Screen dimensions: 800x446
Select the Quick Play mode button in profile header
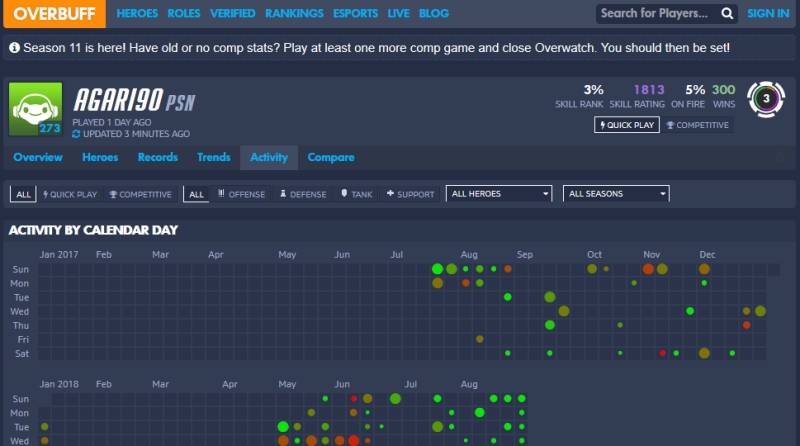[x=627, y=125]
